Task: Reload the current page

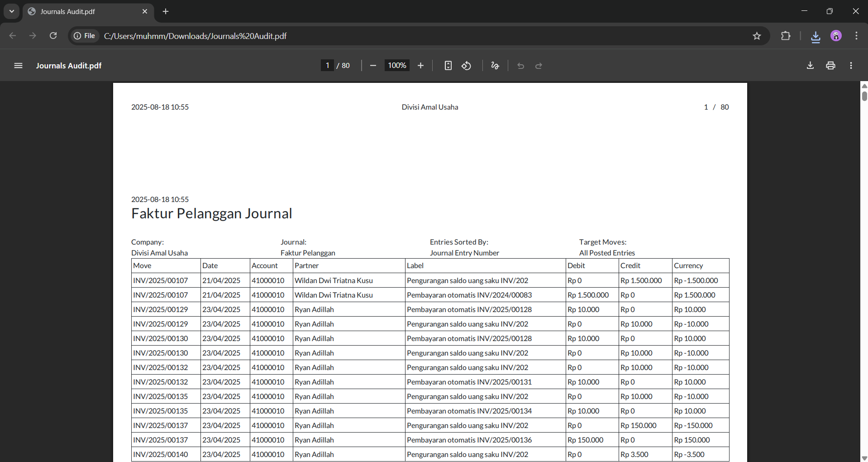Action: (53, 36)
